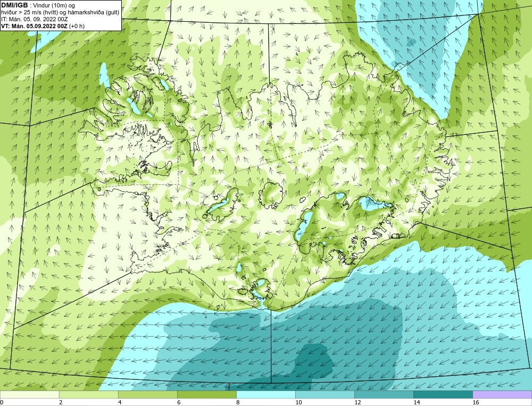Click the 6–8 m/s dark green legend swatch

coord(206,394)
